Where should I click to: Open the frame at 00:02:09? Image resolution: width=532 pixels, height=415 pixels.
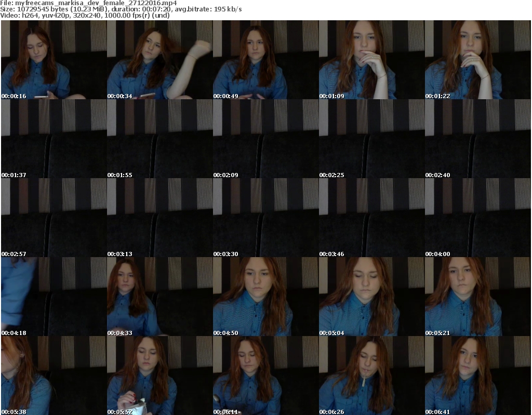265,139
